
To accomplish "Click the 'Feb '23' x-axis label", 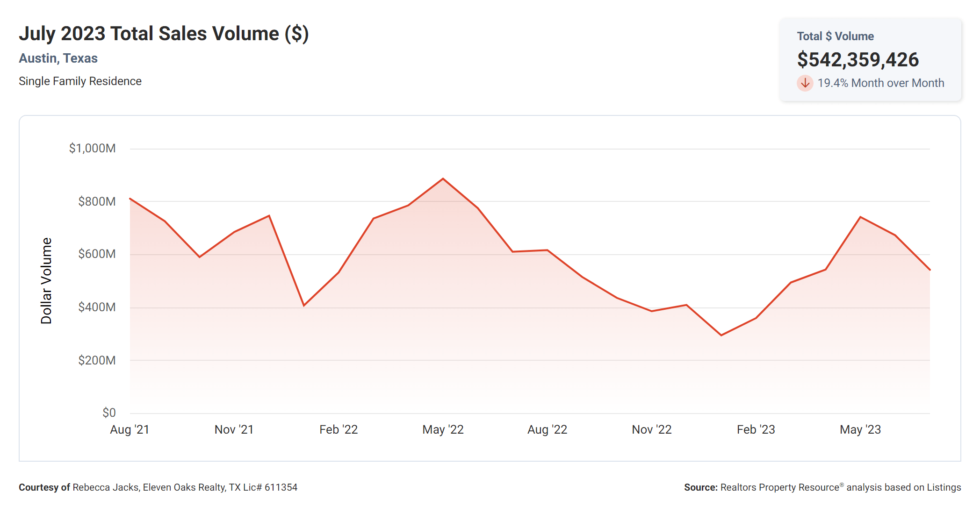I will pos(756,429).
